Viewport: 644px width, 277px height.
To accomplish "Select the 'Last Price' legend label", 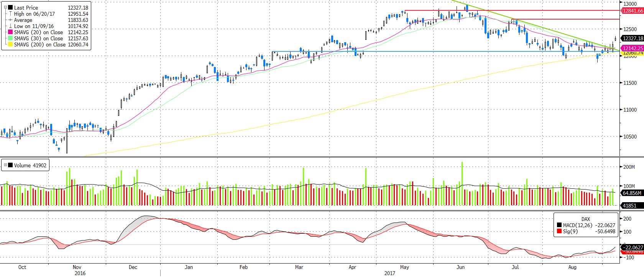I will point(26,8).
